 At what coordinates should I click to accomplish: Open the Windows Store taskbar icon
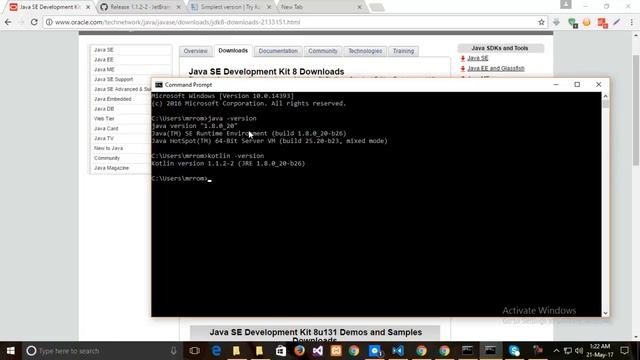[280, 351]
